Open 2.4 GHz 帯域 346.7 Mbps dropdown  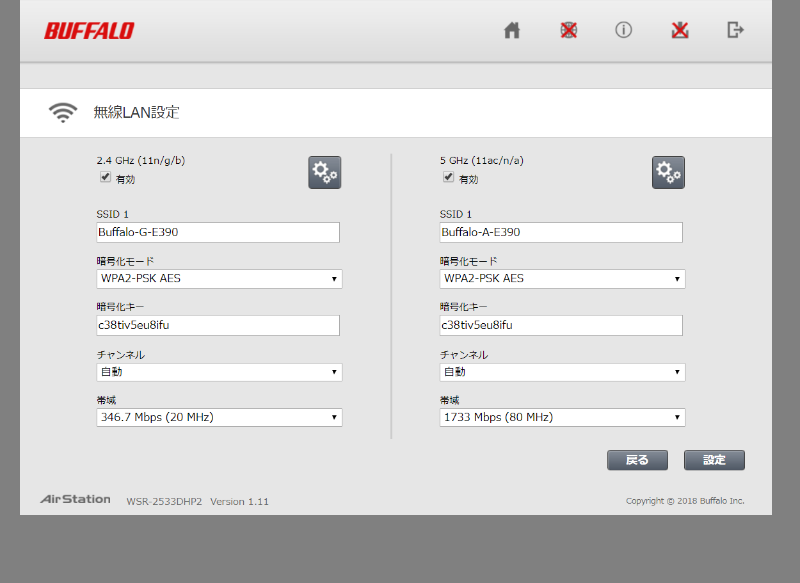click(x=218, y=417)
